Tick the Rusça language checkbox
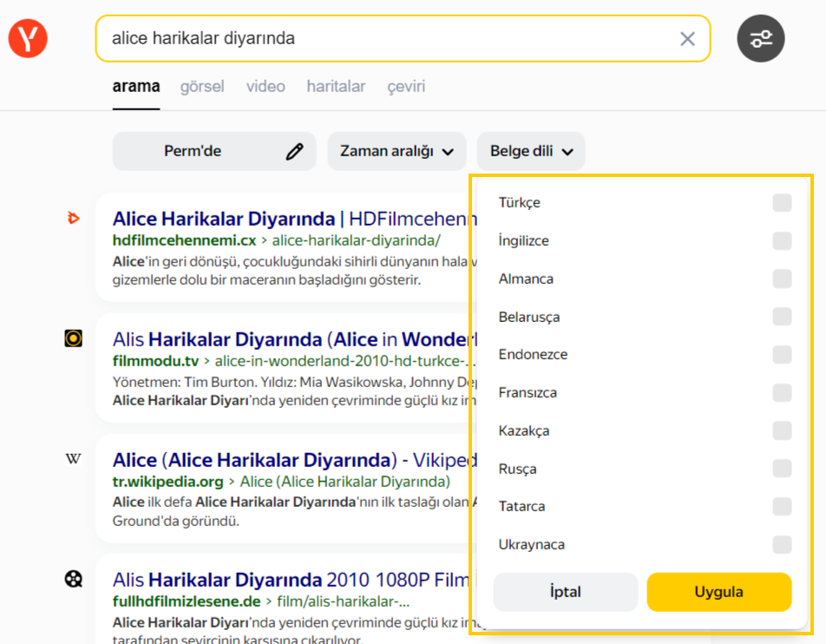Viewport: 826px width, 644px height. (782, 470)
